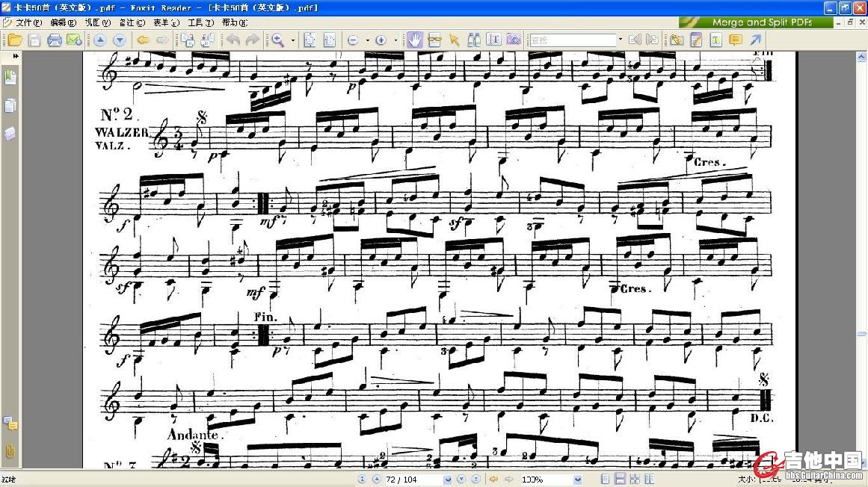
Task: Click vertical scrollbar up arrow
Action: 861,56
